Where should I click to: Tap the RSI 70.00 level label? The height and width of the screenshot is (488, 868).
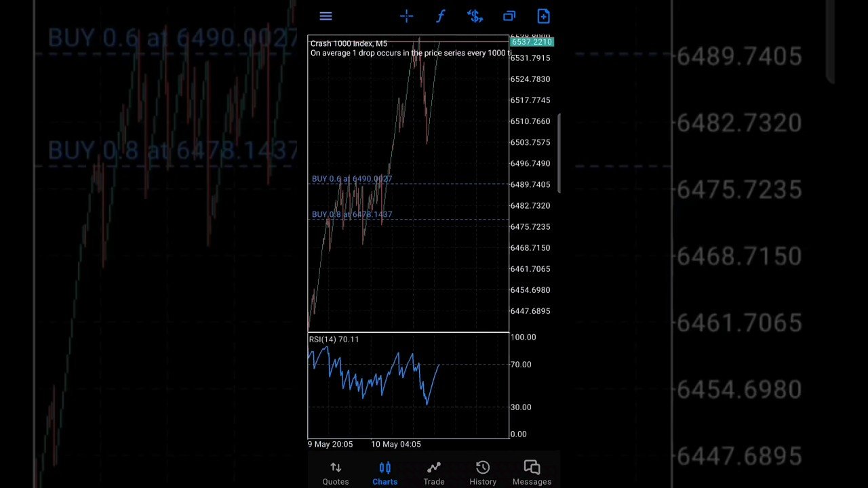(521, 365)
